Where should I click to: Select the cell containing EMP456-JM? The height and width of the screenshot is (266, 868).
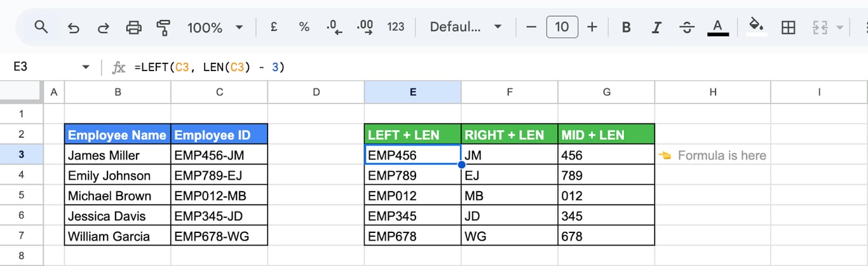click(219, 155)
